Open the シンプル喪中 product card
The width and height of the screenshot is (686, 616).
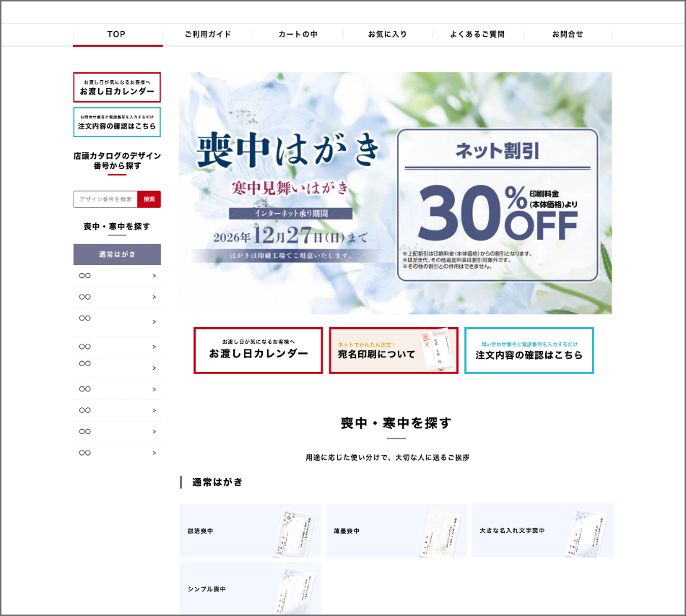(x=251, y=589)
